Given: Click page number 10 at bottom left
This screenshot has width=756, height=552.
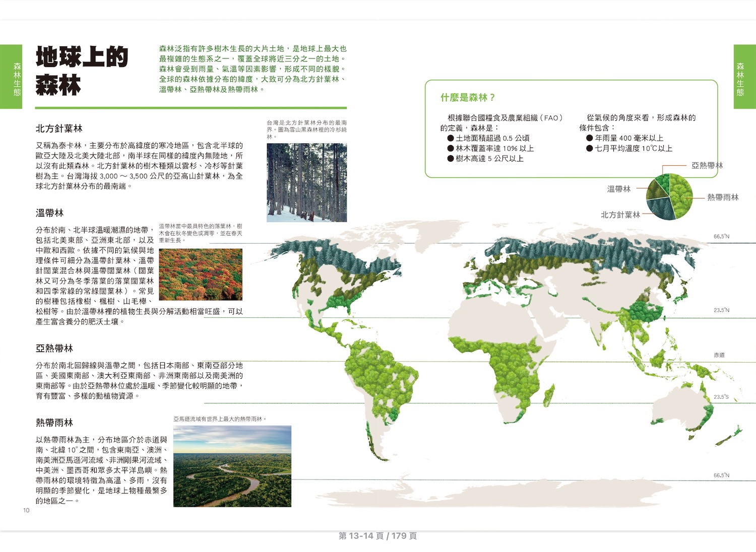Looking at the screenshot, I should pyautogui.click(x=26, y=510).
